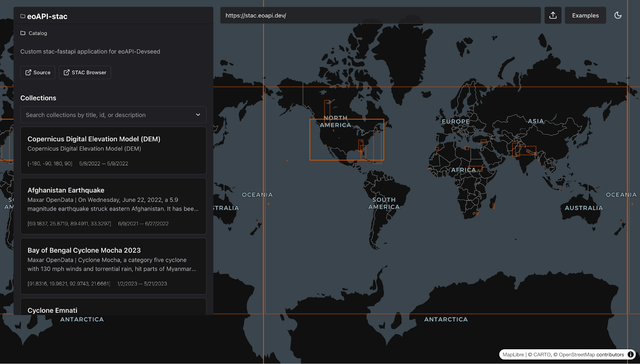
Task: Click the AUSTRALIA map label
Action: [x=584, y=208]
